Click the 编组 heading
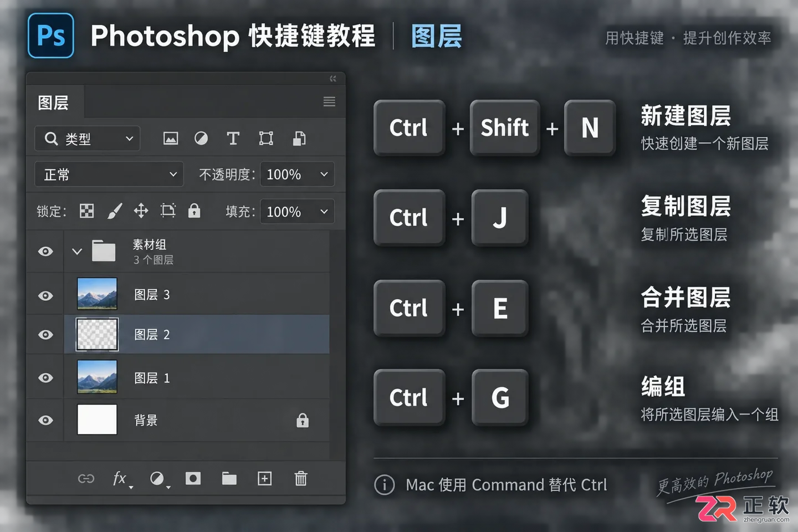This screenshot has width=798, height=532. pyautogui.click(x=663, y=386)
